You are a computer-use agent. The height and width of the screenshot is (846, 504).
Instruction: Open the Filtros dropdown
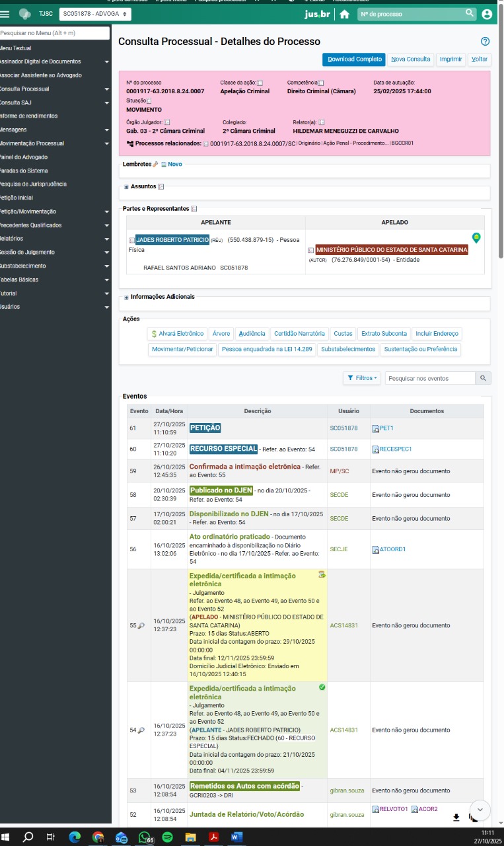(361, 378)
